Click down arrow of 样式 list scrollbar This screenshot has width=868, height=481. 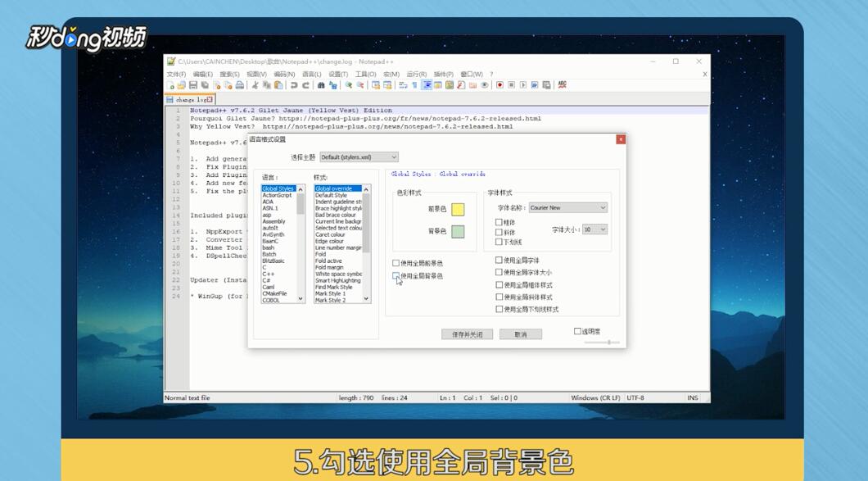tap(366, 299)
